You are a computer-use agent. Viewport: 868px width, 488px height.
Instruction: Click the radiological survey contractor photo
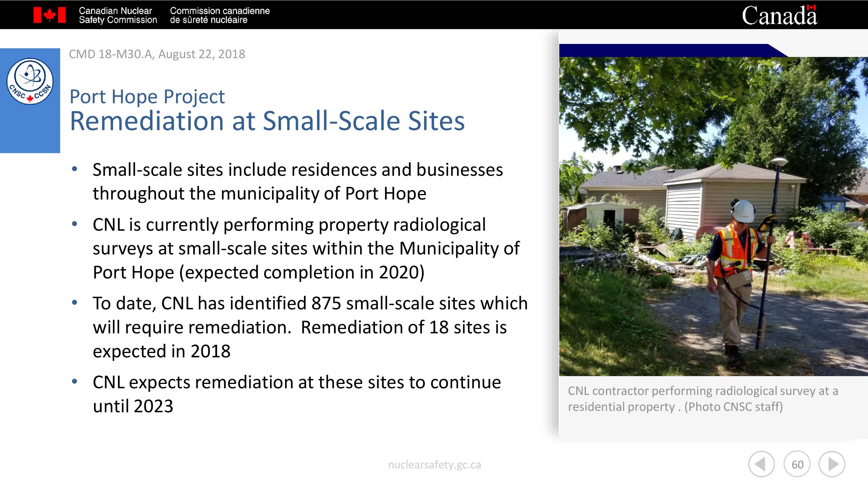[713, 216]
